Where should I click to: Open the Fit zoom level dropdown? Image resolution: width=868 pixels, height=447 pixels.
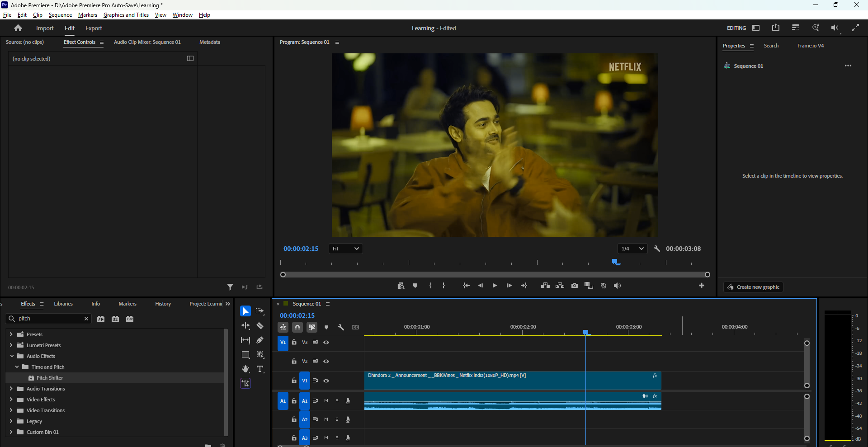[x=346, y=249]
